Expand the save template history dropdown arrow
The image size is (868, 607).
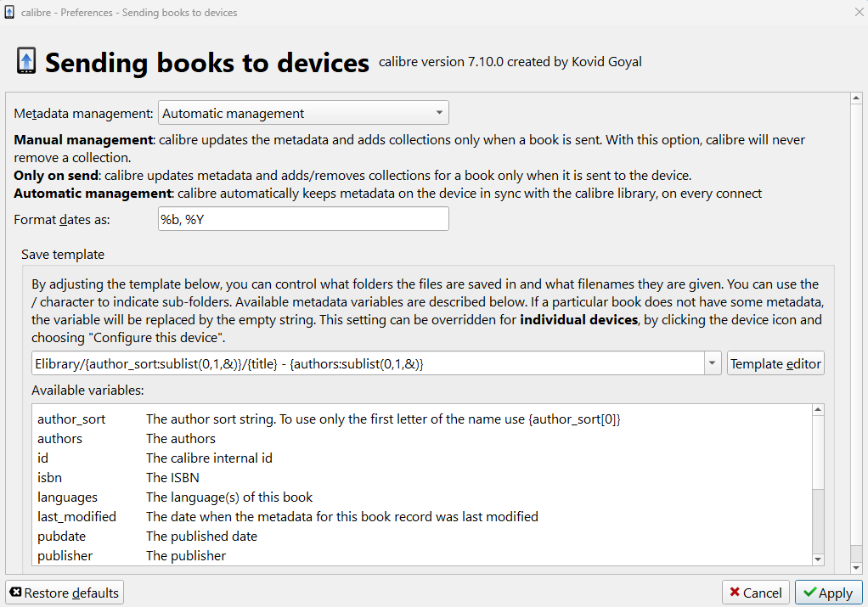point(713,364)
